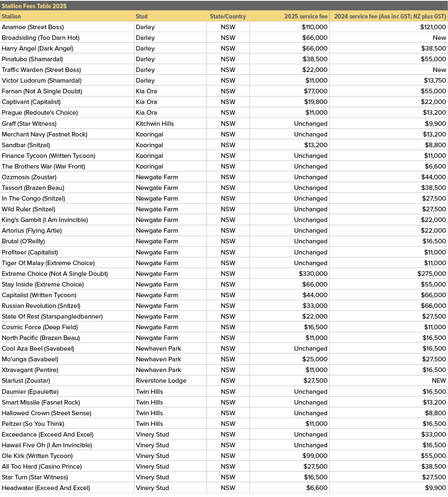
Task: Select the 2024 service fee column header
Action: tap(390, 16)
